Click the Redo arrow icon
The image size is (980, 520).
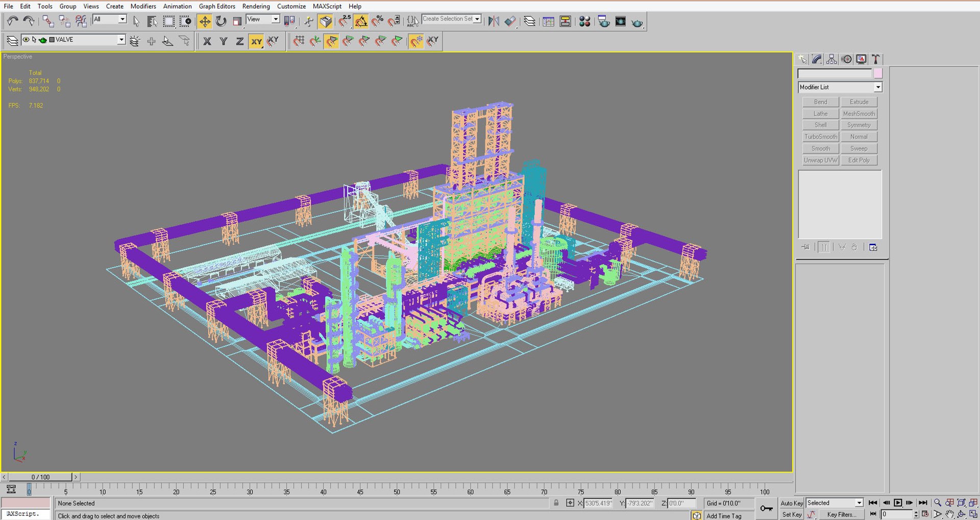click(x=29, y=21)
